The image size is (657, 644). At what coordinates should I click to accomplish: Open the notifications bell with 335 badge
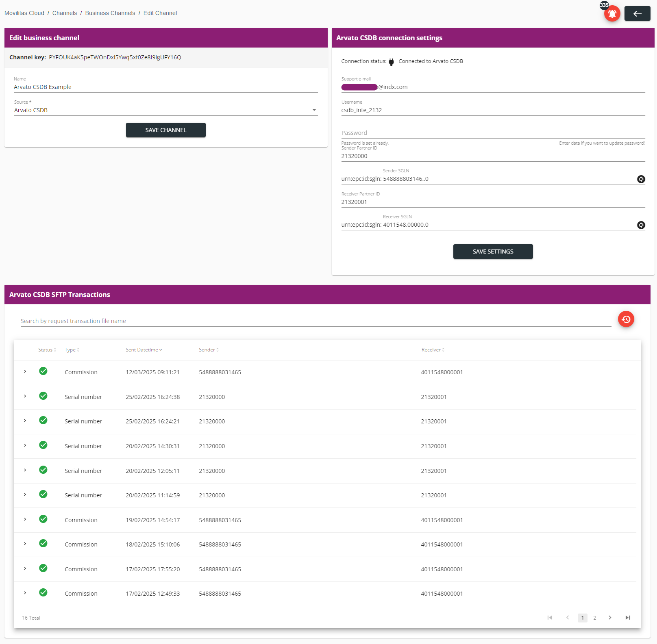tap(612, 13)
